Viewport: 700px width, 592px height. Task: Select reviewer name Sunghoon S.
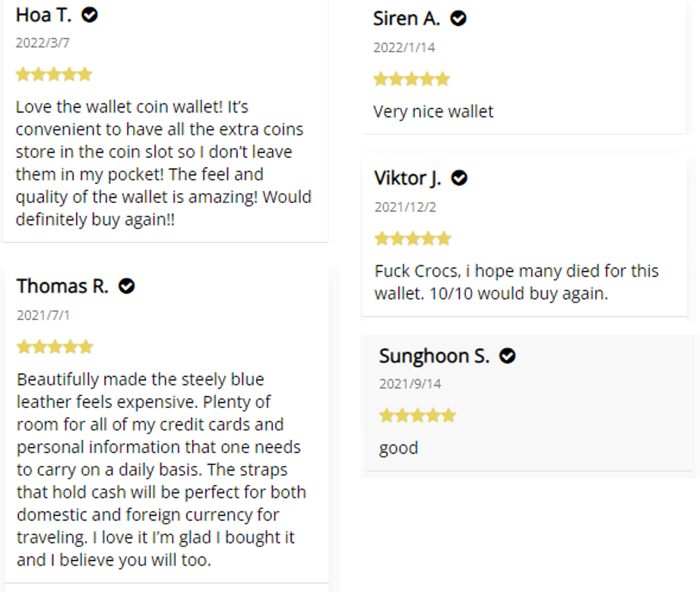[434, 356]
